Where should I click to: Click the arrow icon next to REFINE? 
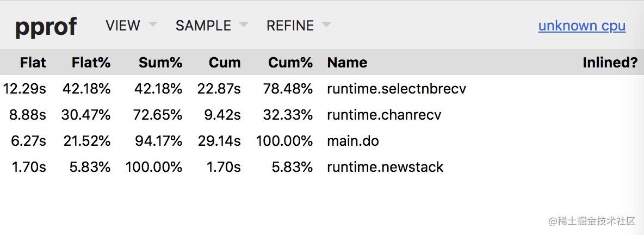click(326, 24)
